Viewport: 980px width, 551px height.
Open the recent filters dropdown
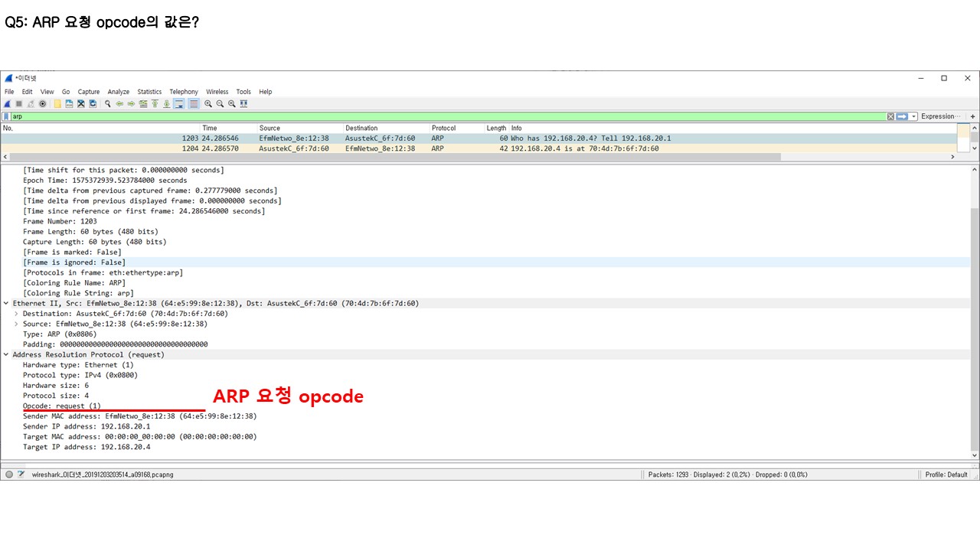click(x=914, y=116)
